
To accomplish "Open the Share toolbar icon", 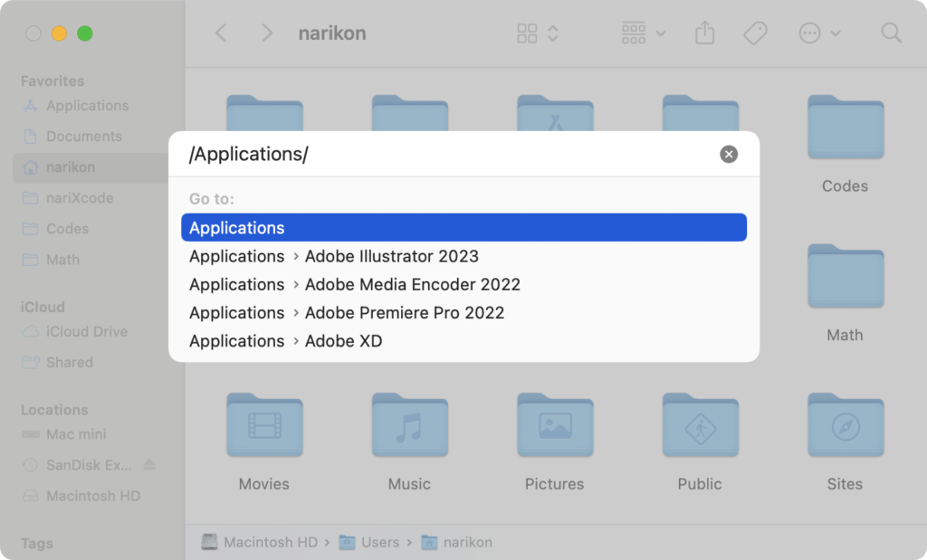I will [704, 33].
